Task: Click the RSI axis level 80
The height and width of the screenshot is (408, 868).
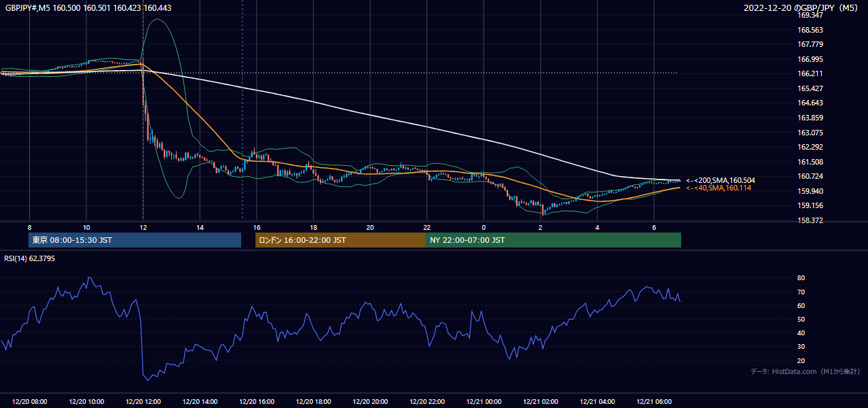Action: click(x=801, y=278)
